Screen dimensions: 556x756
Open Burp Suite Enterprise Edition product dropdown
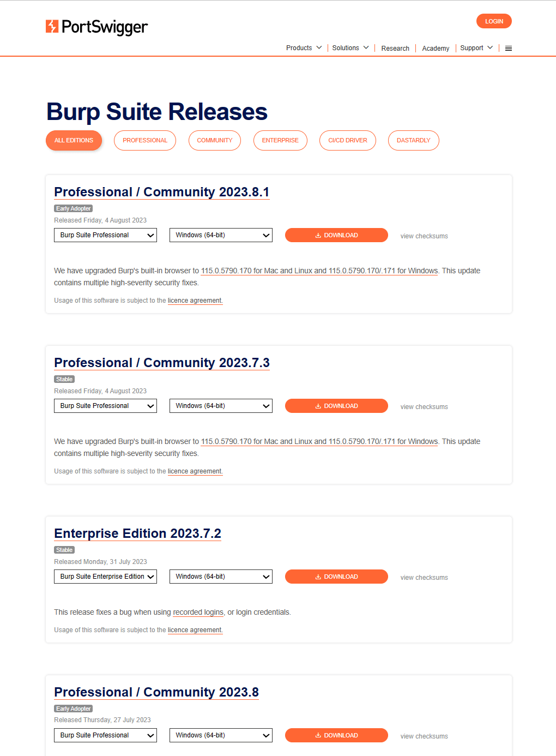click(105, 577)
